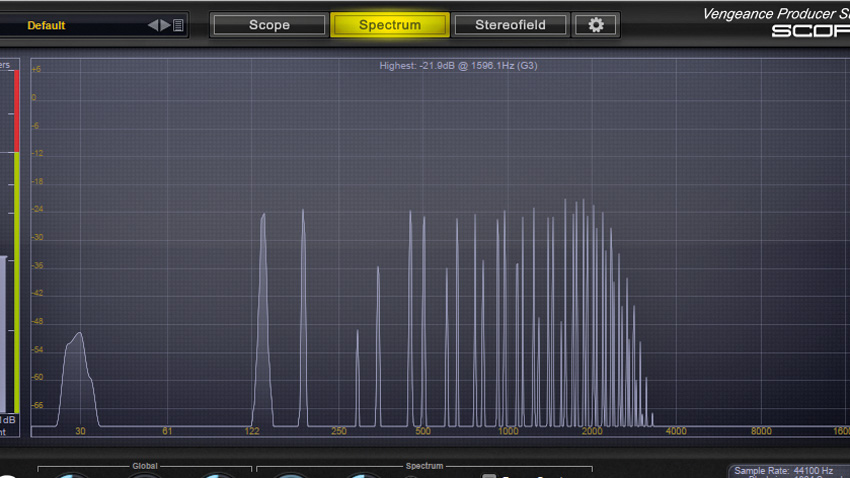Click the 122 Hz frequency axis label

[x=252, y=431]
